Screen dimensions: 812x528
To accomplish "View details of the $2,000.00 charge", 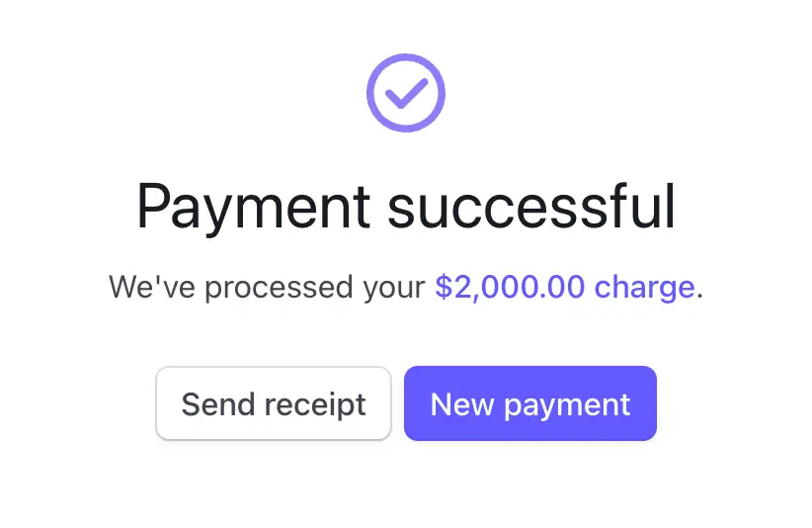I will (x=565, y=288).
